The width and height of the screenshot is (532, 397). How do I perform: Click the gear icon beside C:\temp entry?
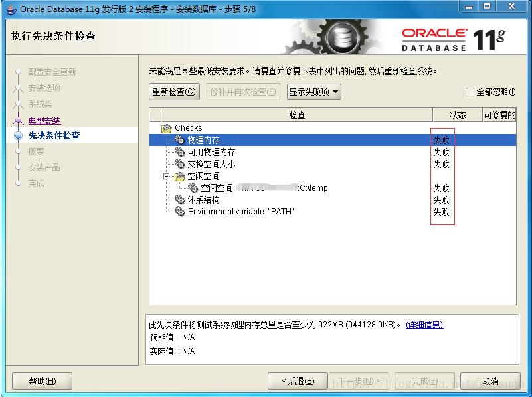[x=193, y=187]
